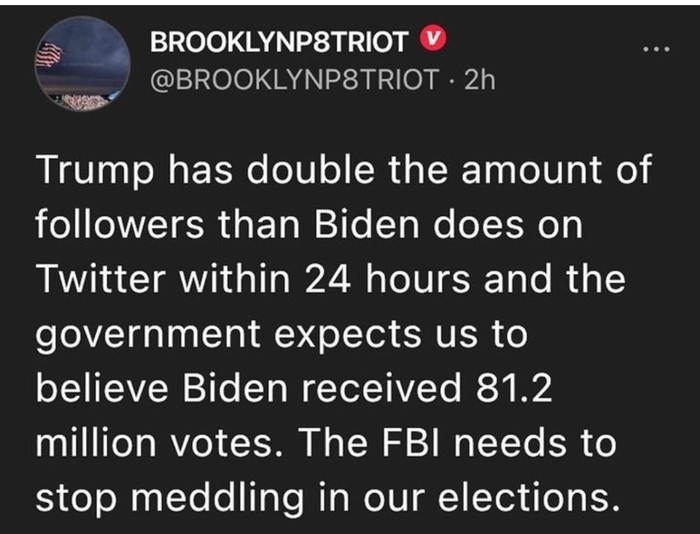700x534 pixels.
Task: Open the BROOKLYNP8TRIOT display name profile
Action: point(278,41)
